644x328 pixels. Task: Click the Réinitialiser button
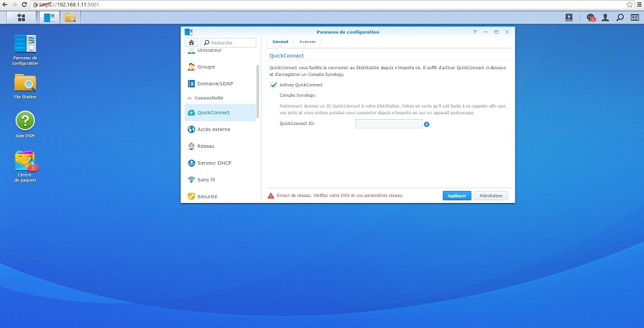pyautogui.click(x=491, y=196)
